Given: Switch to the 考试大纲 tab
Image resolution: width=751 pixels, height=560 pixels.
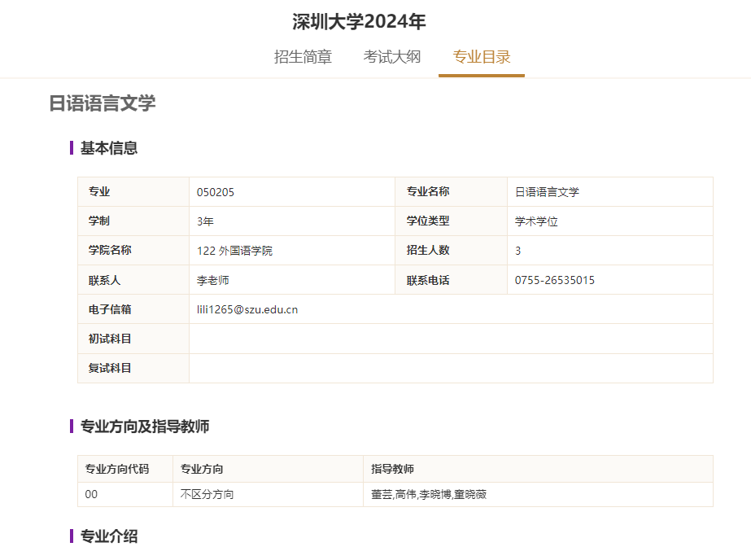Looking at the screenshot, I should tap(392, 57).
